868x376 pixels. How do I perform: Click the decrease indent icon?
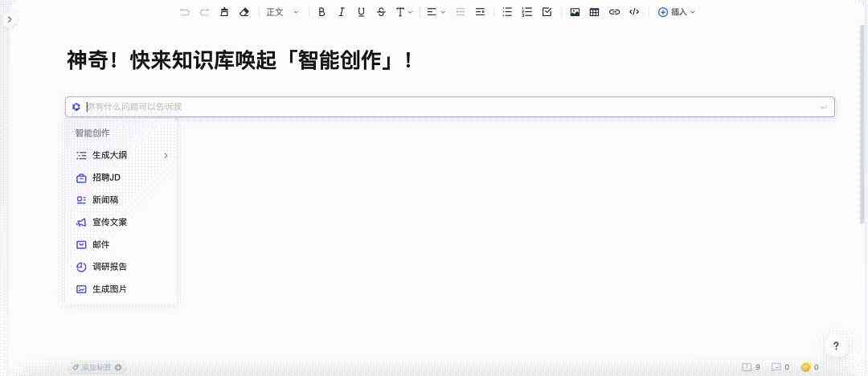460,11
